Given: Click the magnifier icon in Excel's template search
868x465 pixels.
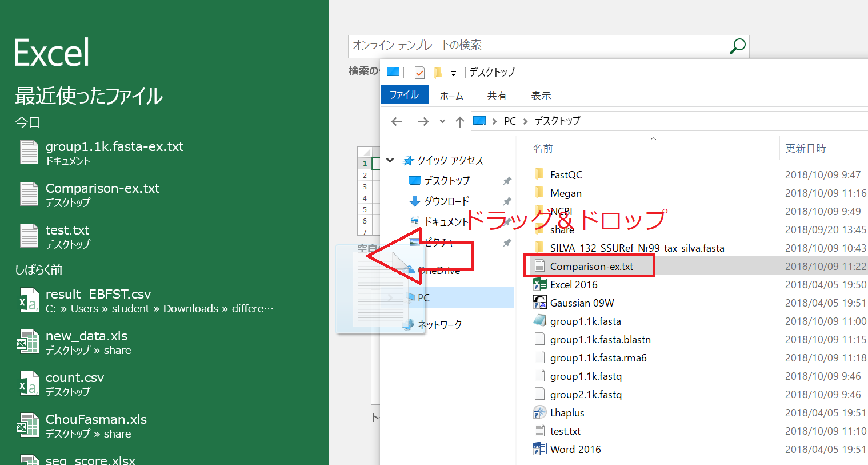Looking at the screenshot, I should tap(738, 46).
